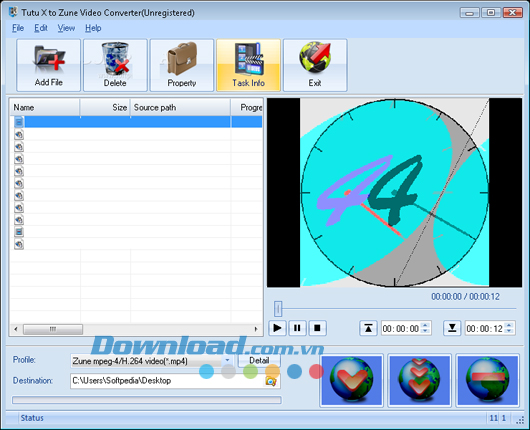The height and width of the screenshot is (430, 530).
Task: Toggle the Task Info toolbar button
Action: (x=248, y=65)
